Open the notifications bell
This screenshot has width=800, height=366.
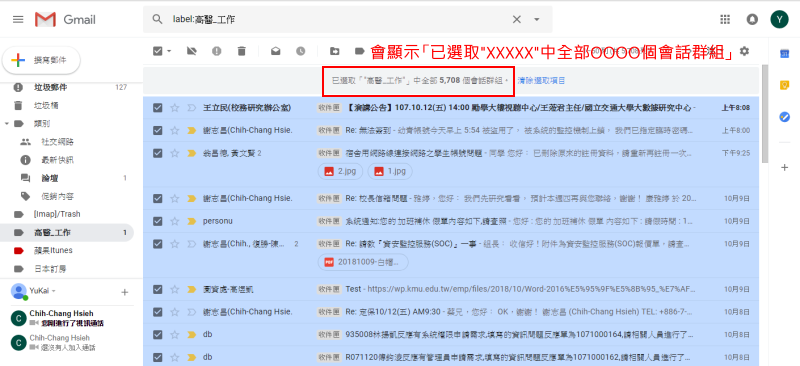pos(752,19)
